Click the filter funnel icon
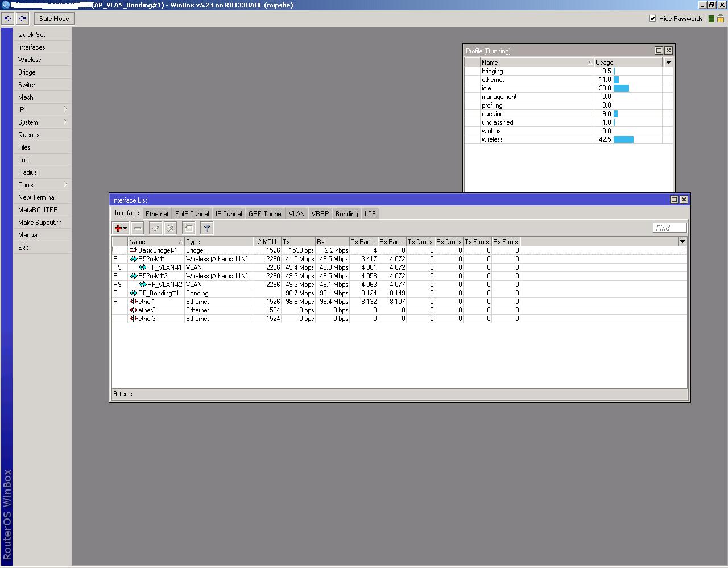 (206, 228)
